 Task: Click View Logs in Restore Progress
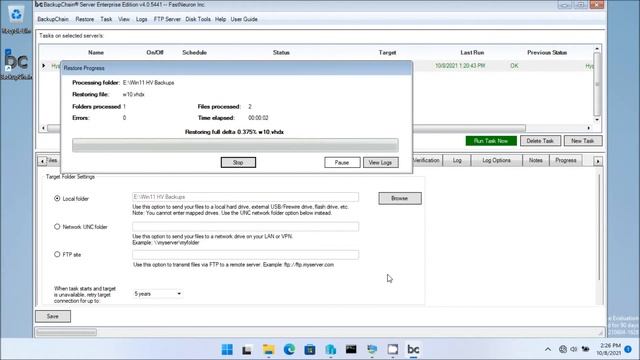(x=380, y=162)
